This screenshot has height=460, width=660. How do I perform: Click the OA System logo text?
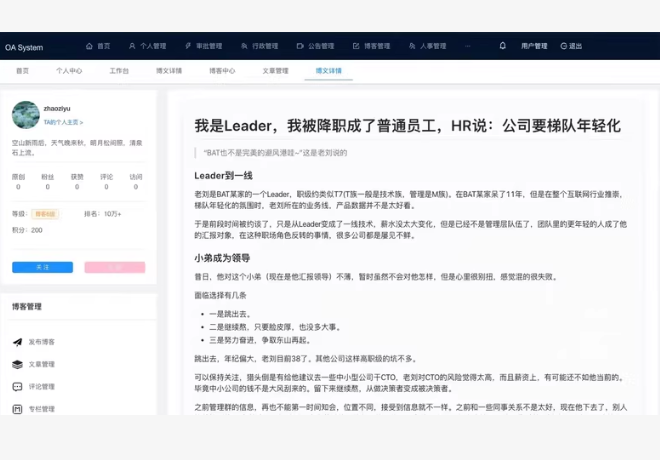click(24, 48)
